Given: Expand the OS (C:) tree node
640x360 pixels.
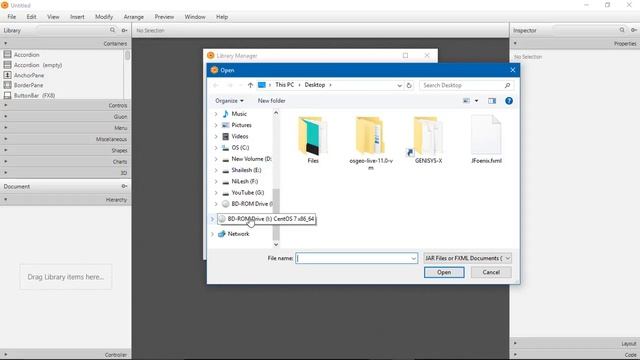Looking at the screenshot, I should (216, 147).
